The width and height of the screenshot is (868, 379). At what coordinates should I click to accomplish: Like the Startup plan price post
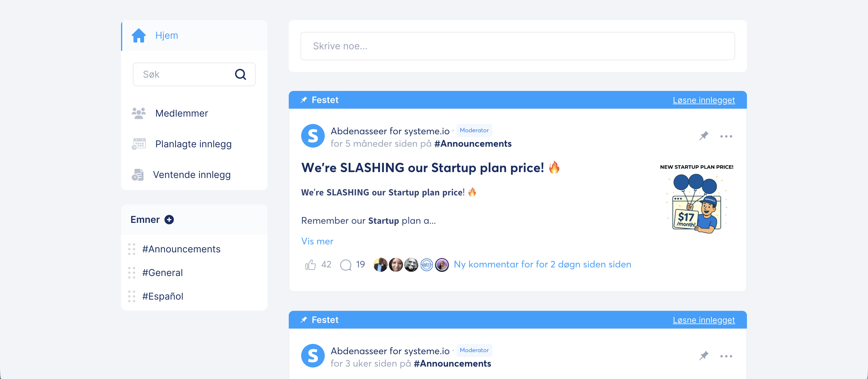click(x=310, y=265)
